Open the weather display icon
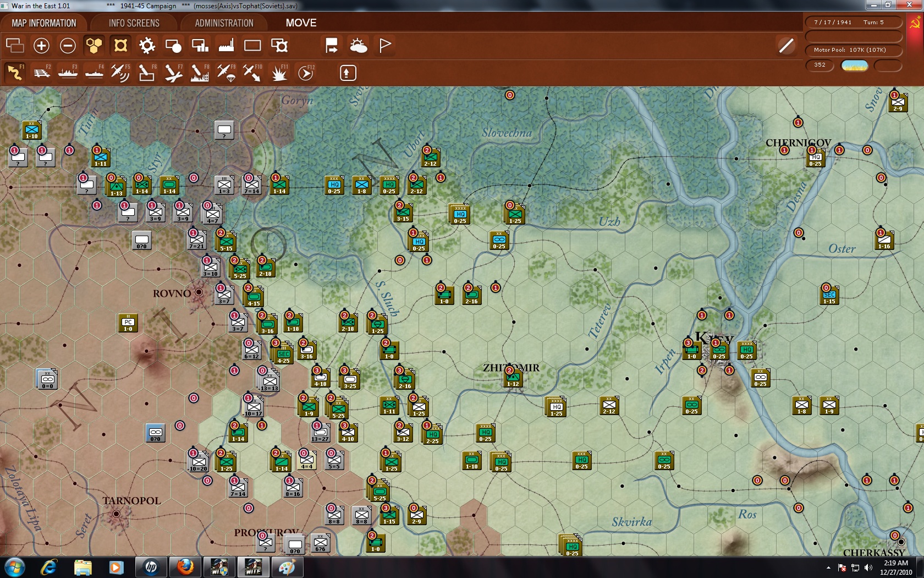 359,45
